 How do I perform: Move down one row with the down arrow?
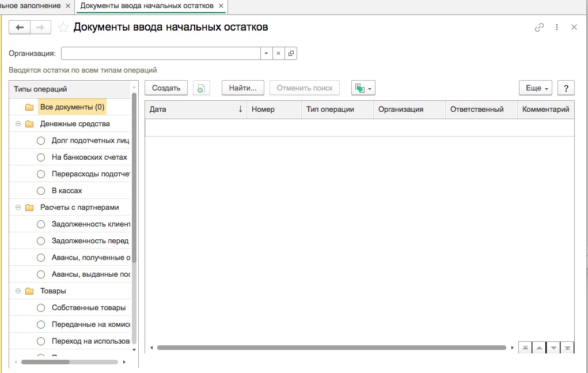[553, 348]
